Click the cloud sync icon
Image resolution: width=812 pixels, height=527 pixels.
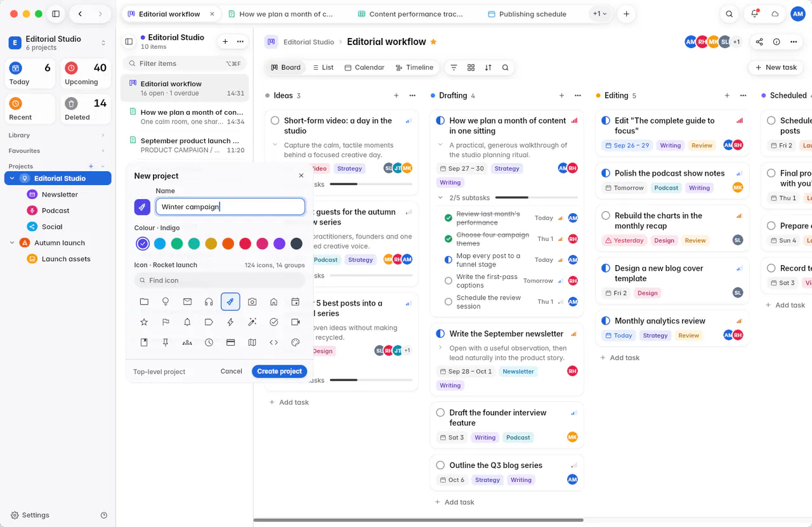pos(775,14)
